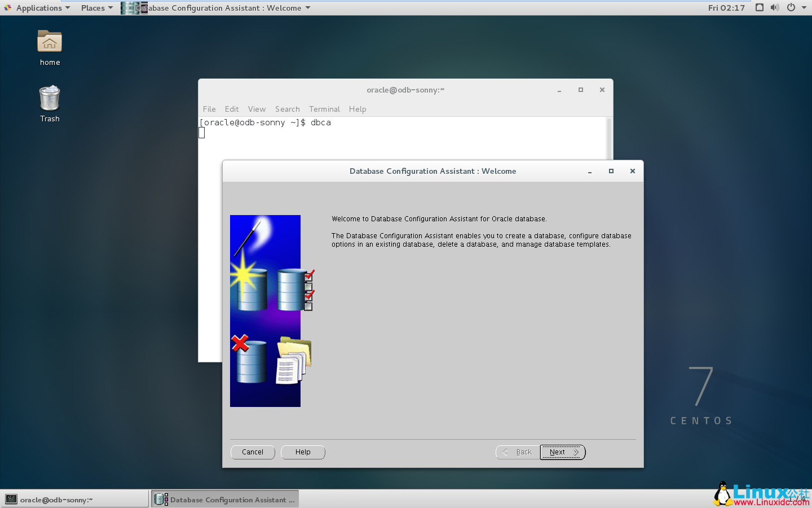Click the Next button
This screenshot has height=508, width=812.
click(x=563, y=452)
